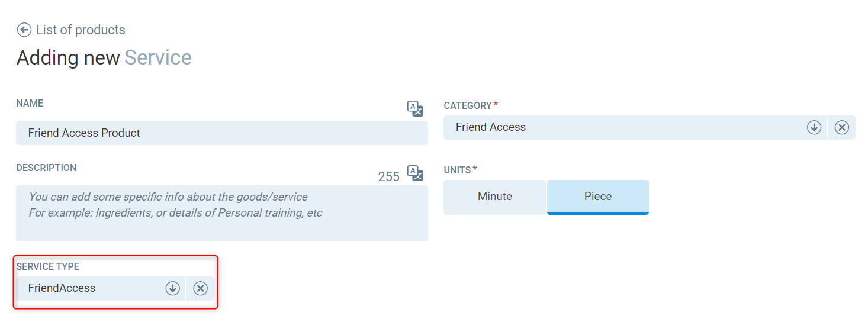Select Piece as the unit
The image size is (868, 322).
point(597,197)
